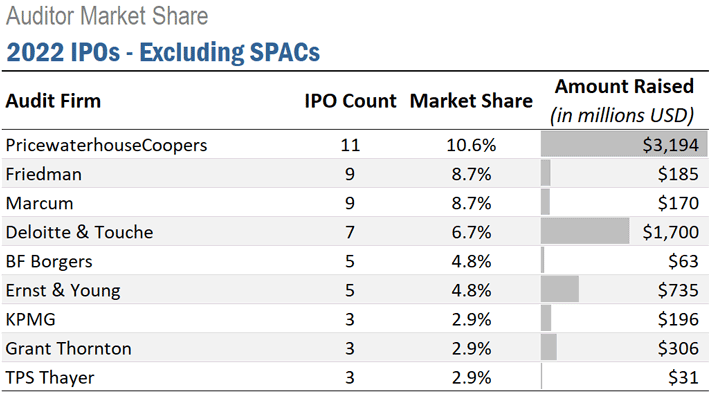710x413 pixels.
Task: Click the Market Share column header
Action: 470,101
